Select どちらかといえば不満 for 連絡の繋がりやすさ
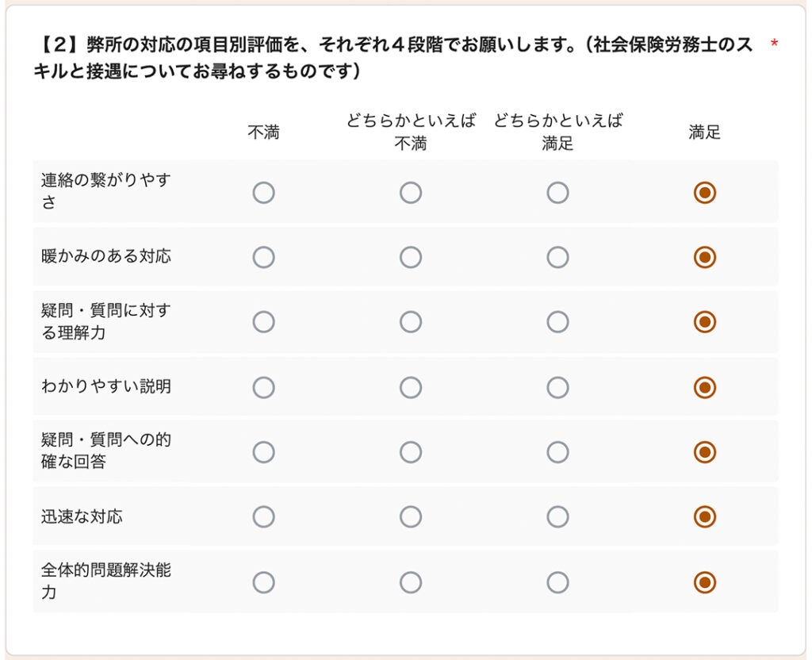This screenshot has width=812, height=660. [411, 192]
